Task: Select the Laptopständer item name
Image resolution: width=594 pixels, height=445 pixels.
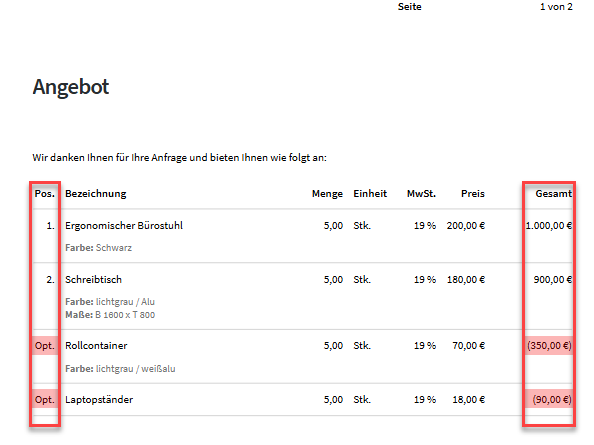Action: click(99, 400)
